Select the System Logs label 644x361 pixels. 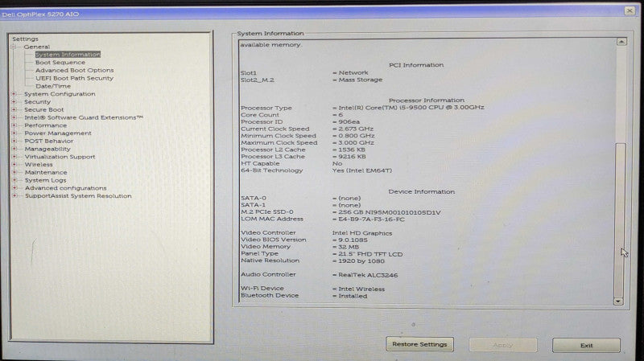tap(45, 180)
